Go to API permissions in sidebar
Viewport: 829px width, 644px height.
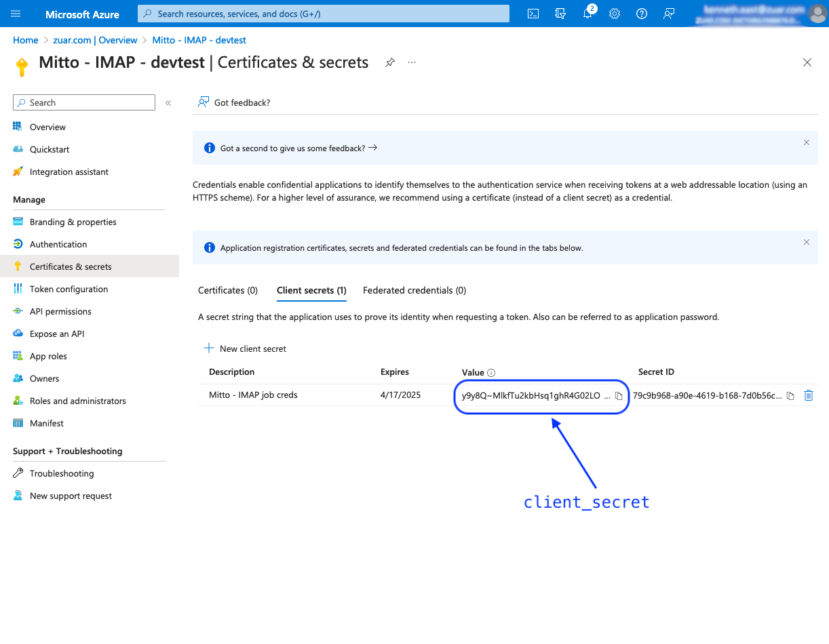[x=60, y=311]
